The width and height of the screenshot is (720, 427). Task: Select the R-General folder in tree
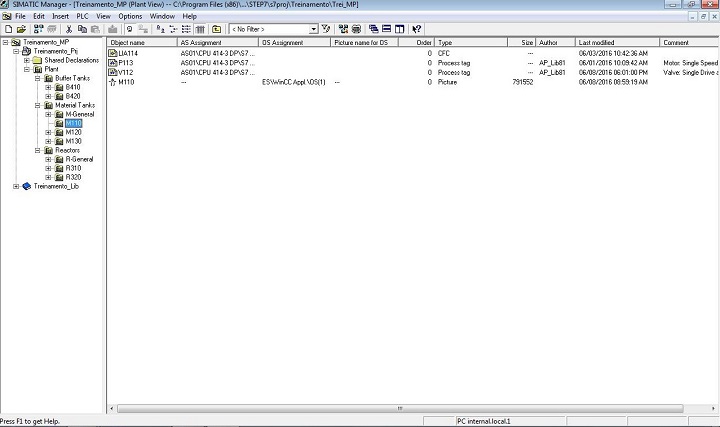pyautogui.click(x=79, y=159)
